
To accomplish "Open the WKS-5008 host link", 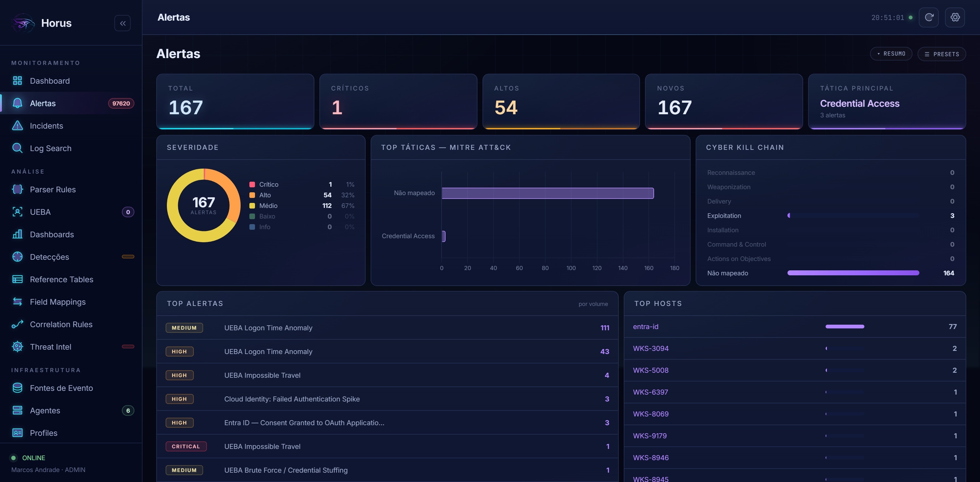I will pyautogui.click(x=651, y=370).
